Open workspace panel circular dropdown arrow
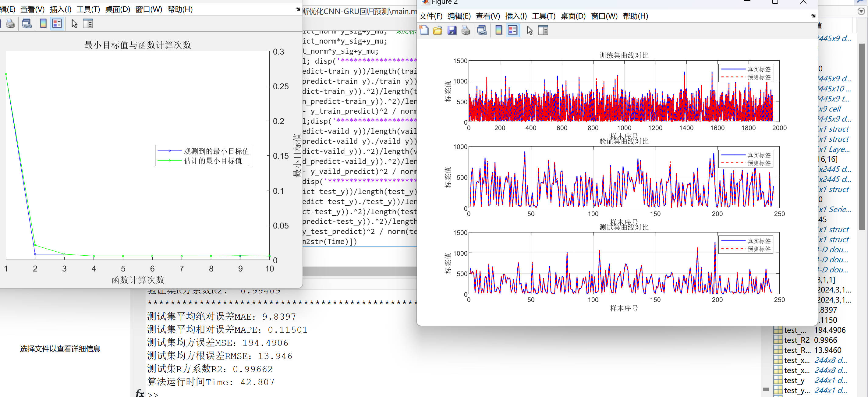This screenshot has width=868, height=397. coord(861,12)
